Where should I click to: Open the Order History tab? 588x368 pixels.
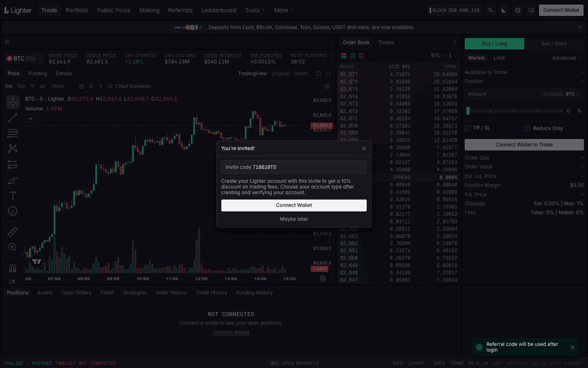click(x=171, y=293)
